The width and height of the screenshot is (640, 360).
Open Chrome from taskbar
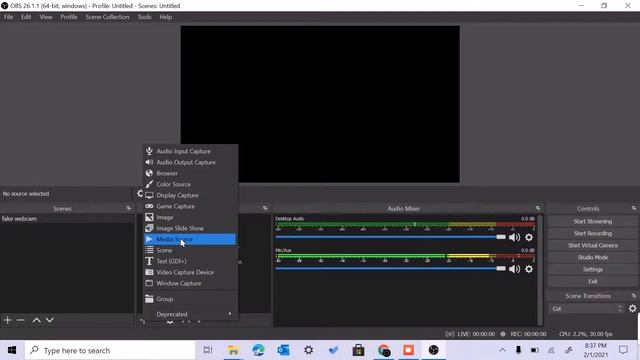[384, 350]
